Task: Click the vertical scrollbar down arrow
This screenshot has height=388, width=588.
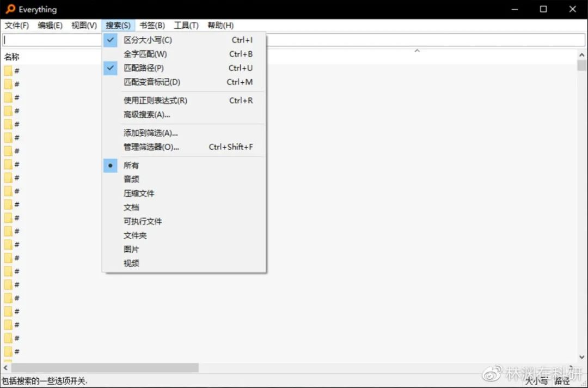Action: 581,357
